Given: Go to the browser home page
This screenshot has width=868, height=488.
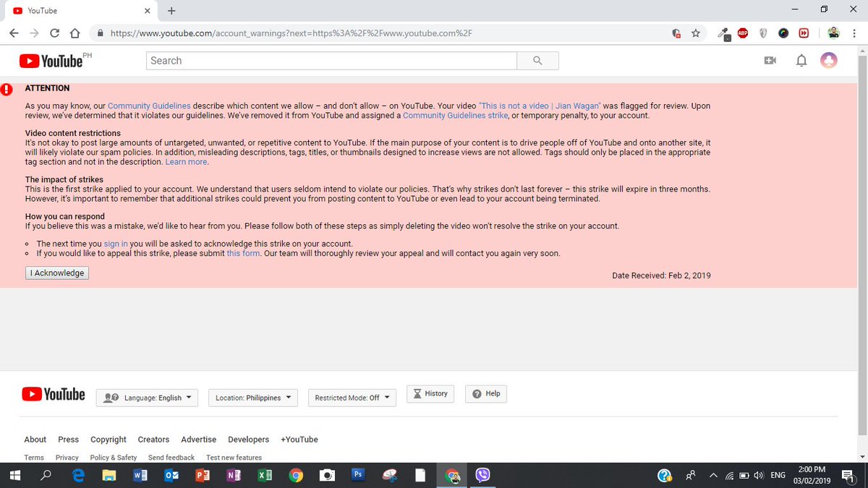Looking at the screenshot, I should coord(74,33).
